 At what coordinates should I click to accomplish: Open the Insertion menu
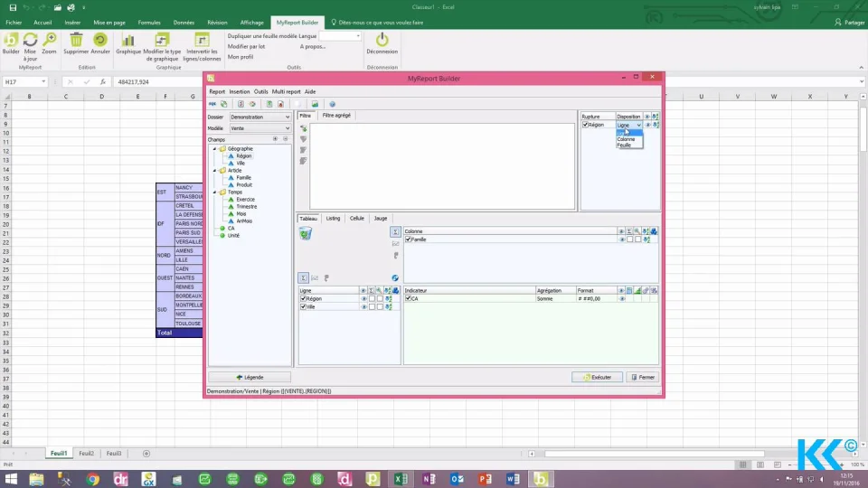point(239,92)
